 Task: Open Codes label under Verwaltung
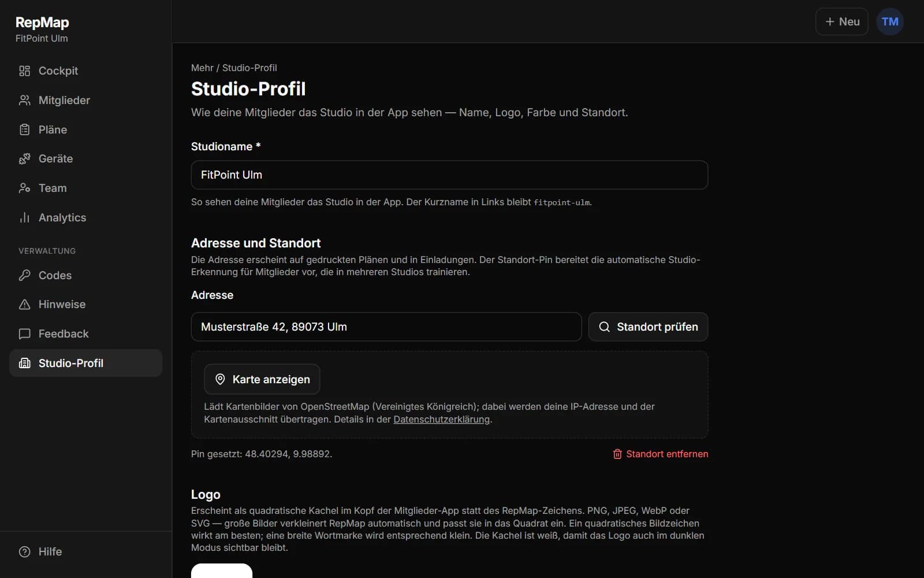(x=55, y=275)
